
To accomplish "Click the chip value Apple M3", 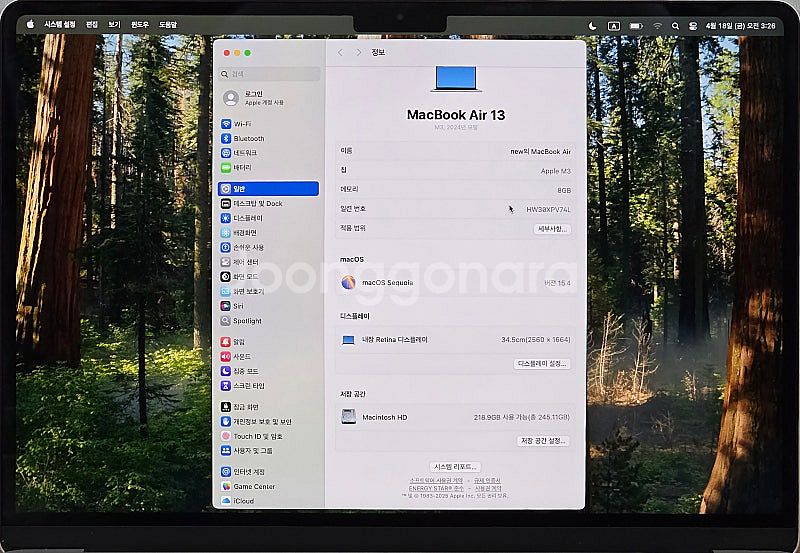I will pyautogui.click(x=556, y=171).
